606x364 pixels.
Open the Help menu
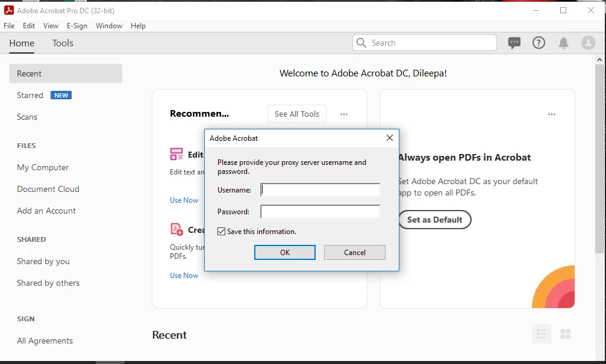pos(138,26)
